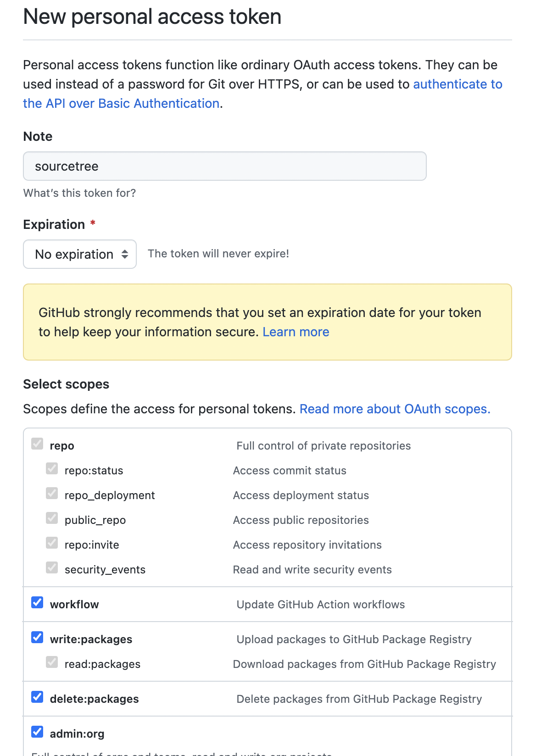Viewport: 547px width, 756px height.
Task: Toggle the admin:org checkbox
Action: click(x=37, y=732)
